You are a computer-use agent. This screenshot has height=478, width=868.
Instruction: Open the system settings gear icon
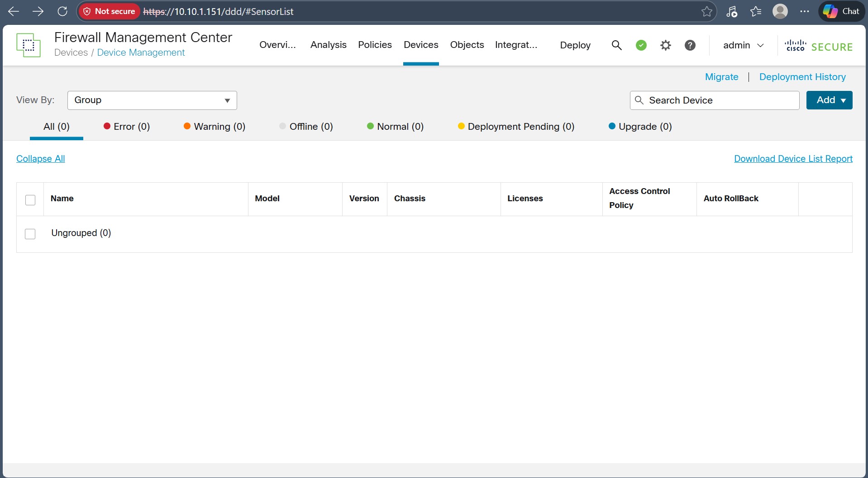pyautogui.click(x=665, y=45)
